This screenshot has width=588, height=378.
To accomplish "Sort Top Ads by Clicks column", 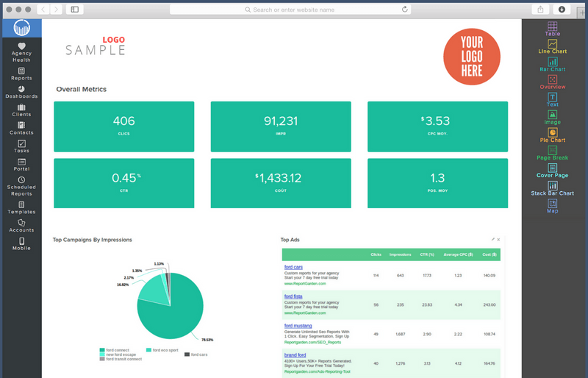I will tap(376, 254).
